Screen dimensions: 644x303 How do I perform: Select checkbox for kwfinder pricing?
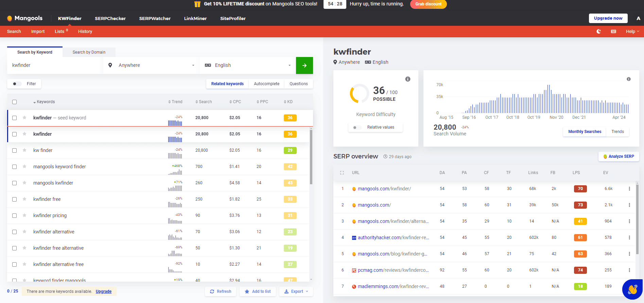[x=14, y=215]
